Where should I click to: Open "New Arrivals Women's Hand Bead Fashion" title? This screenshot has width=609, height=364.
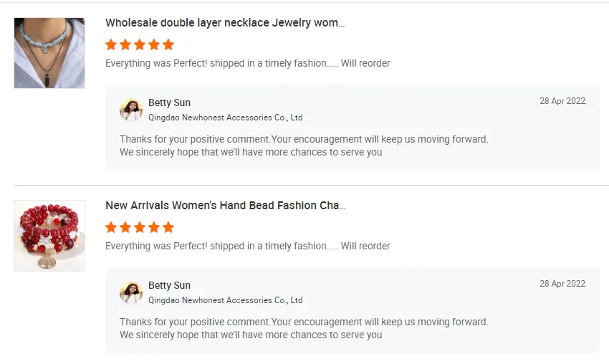tap(225, 206)
